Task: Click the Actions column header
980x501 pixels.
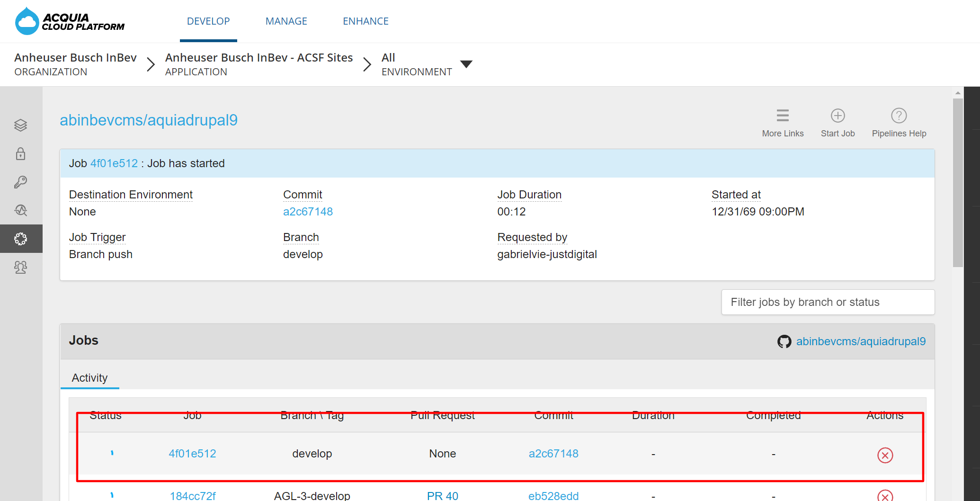Action: (885, 415)
